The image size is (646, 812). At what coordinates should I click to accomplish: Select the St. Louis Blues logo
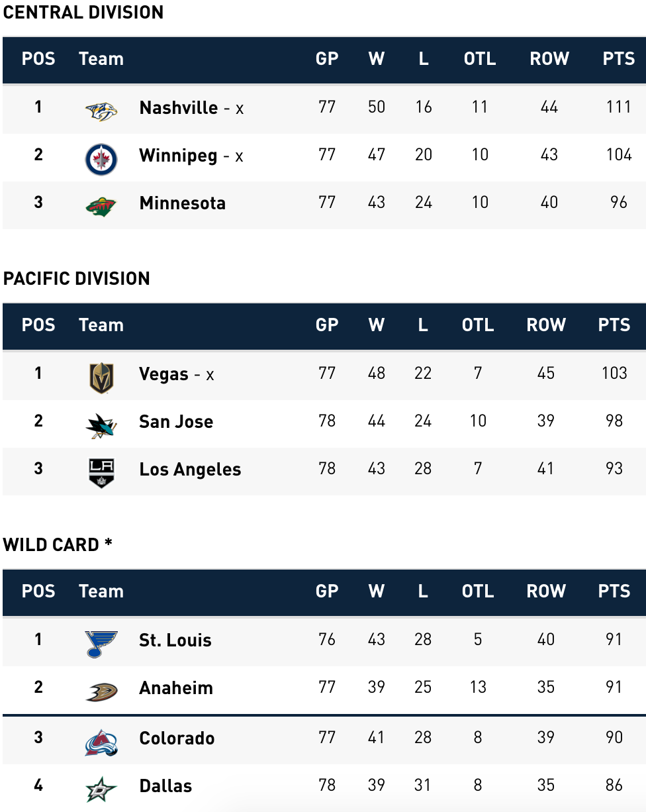[101, 643]
